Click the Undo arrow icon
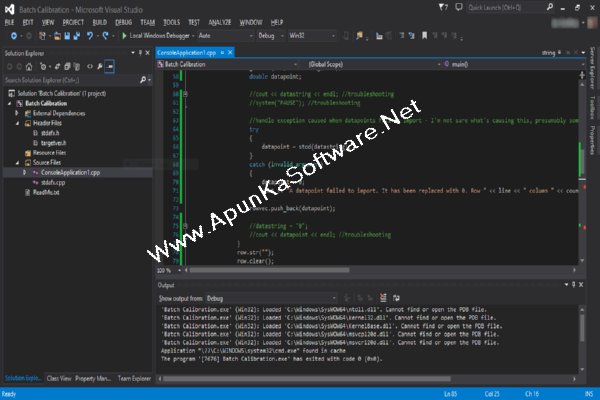Image resolution: width=600 pixels, height=400 pixels. [90, 36]
